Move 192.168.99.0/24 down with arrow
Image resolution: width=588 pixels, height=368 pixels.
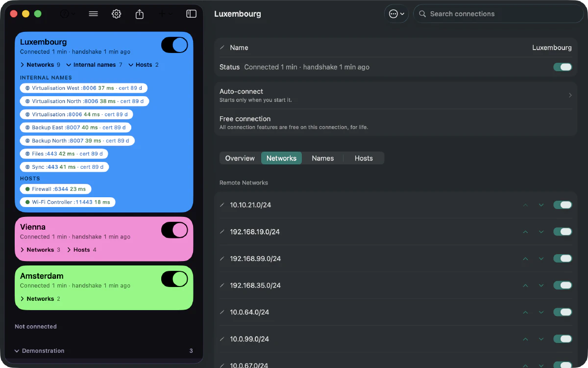point(541,259)
